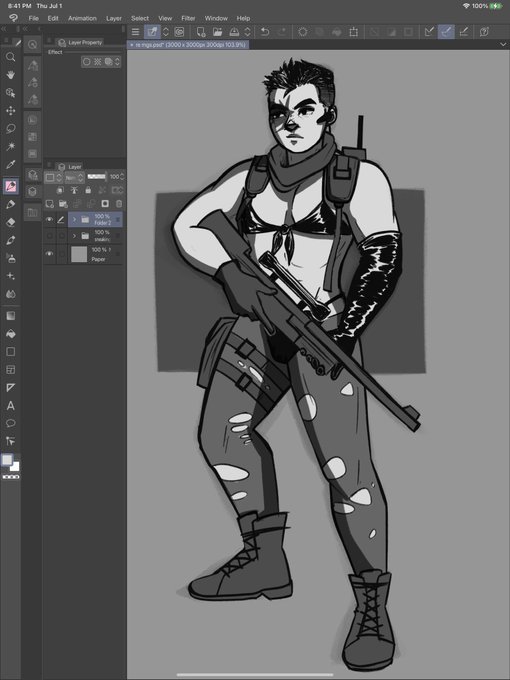Select the Zoom magnifier tool

[10, 57]
